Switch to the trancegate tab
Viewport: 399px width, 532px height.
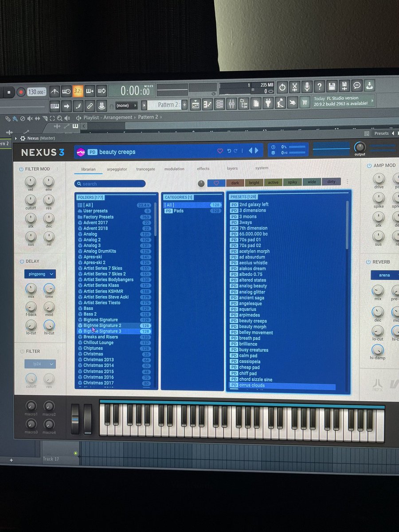coord(146,169)
